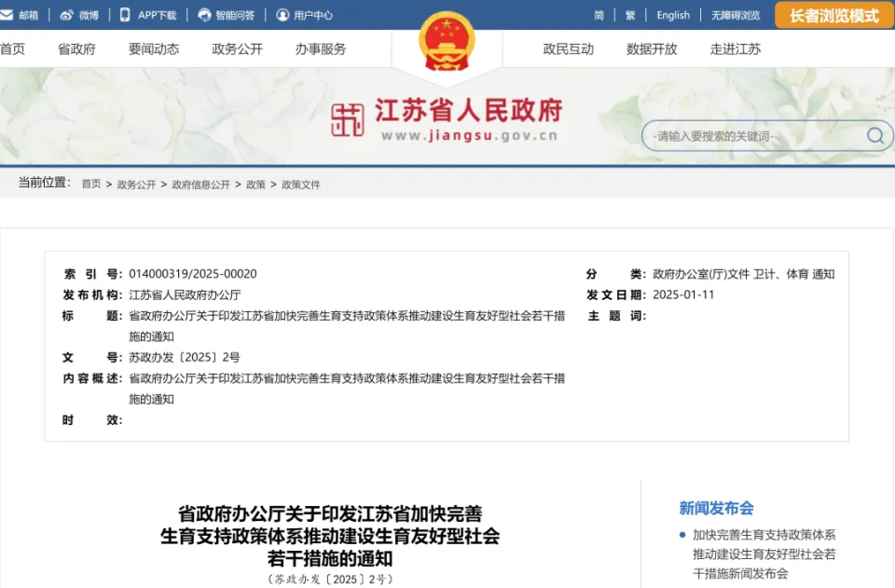Image resolution: width=895 pixels, height=588 pixels.
Task: Open the 省政府 menu
Action: coord(76,49)
